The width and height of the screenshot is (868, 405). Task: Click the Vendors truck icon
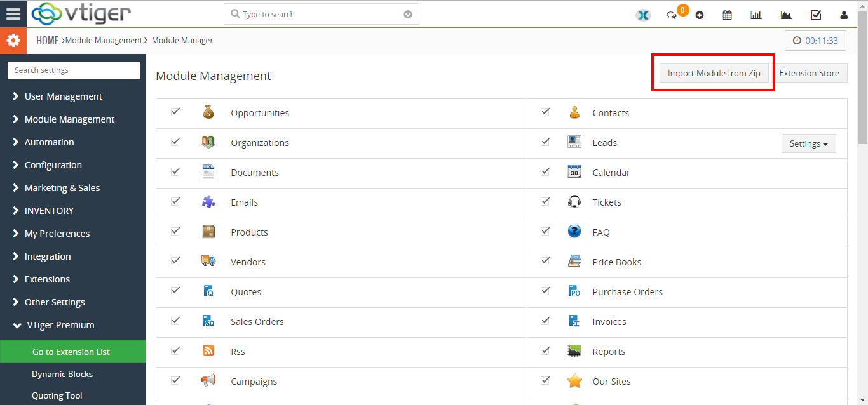[208, 262]
